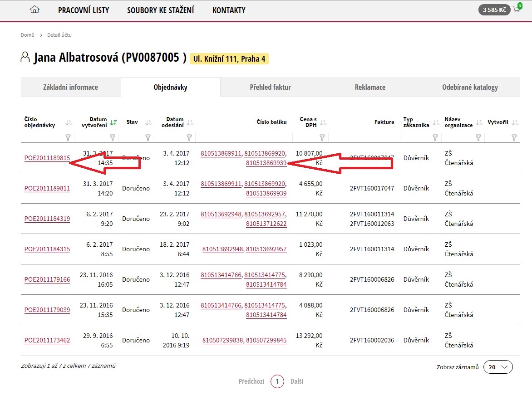This screenshot has width=532, height=415.
Task: Click the Stav column sort icon
Action: coord(148,122)
